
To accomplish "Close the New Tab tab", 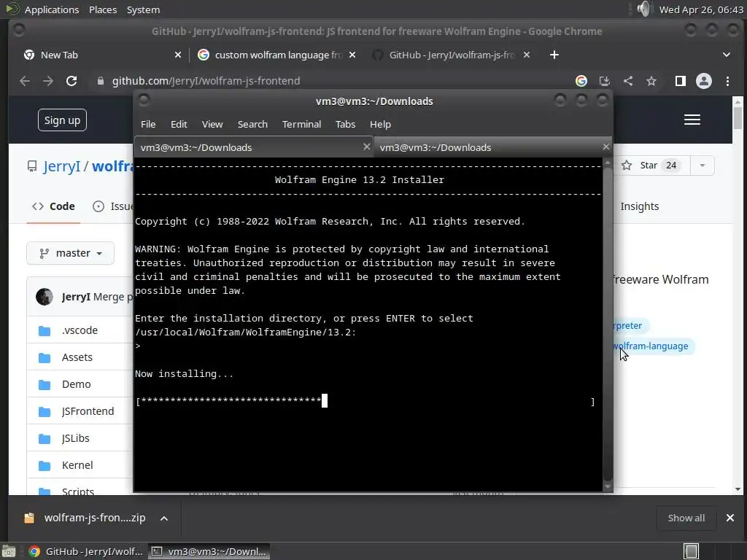I will click(178, 55).
